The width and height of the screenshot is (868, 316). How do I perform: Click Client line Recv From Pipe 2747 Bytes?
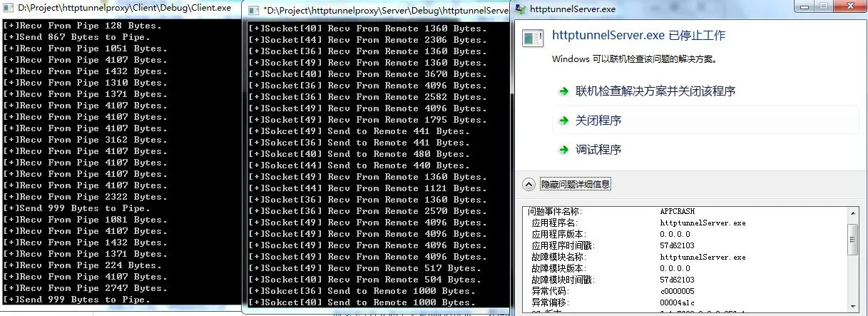[x=86, y=288]
